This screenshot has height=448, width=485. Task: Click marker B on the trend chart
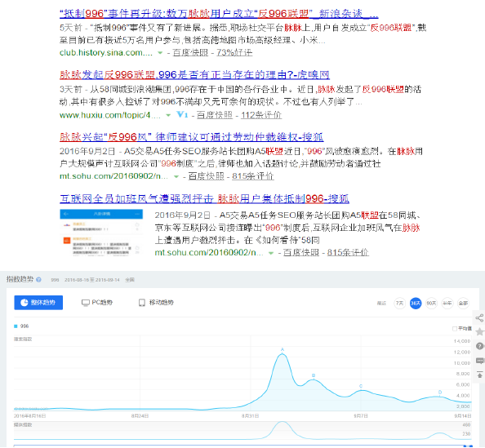pos(314,375)
